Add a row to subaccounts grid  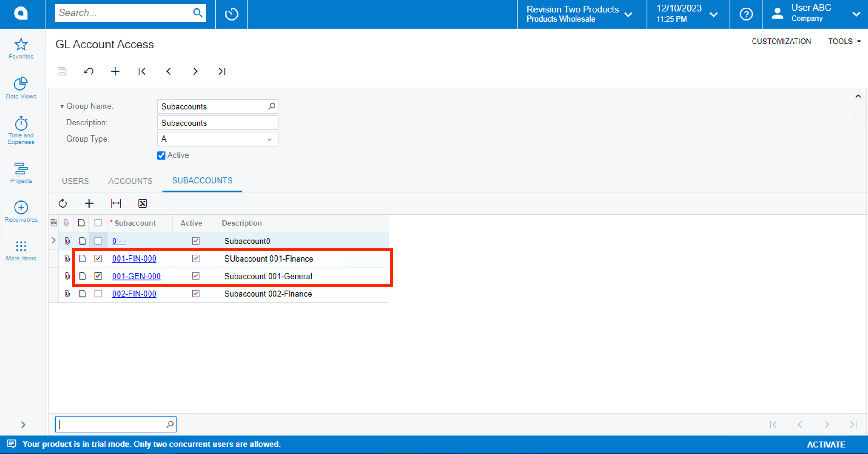click(x=89, y=203)
